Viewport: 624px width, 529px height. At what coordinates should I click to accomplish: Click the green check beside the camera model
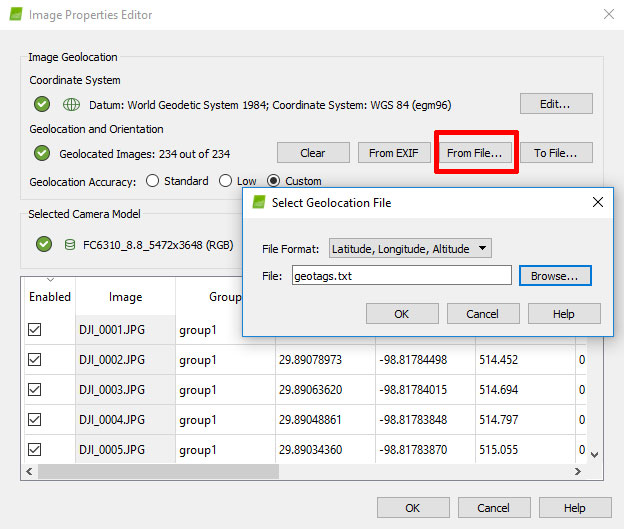tap(41, 244)
